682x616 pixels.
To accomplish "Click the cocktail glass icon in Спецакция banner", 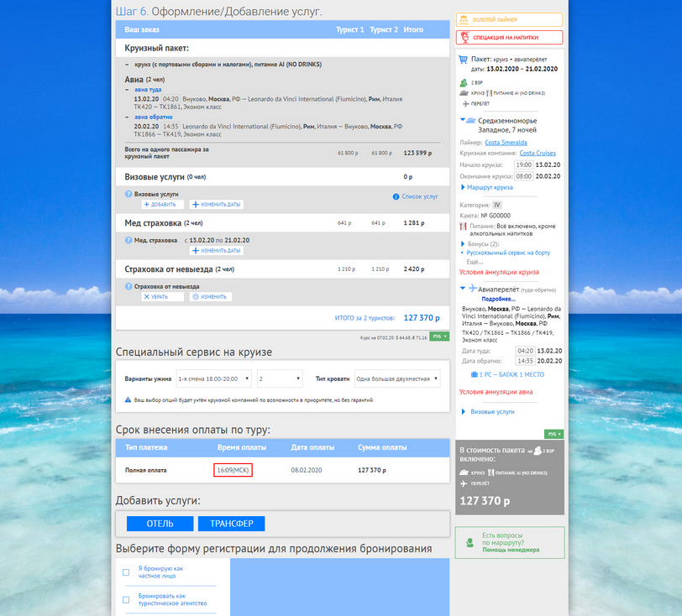I will point(464,38).
